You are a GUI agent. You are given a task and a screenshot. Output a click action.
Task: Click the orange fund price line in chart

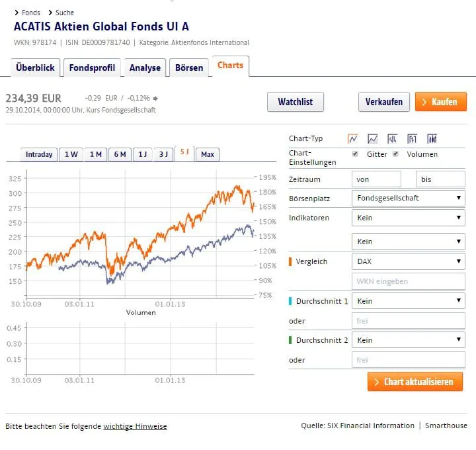tap(170, 228)
